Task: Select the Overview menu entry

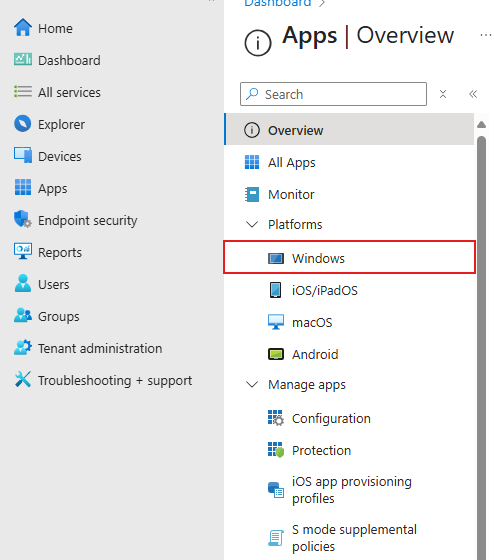Action: click(x=349, y=129)
